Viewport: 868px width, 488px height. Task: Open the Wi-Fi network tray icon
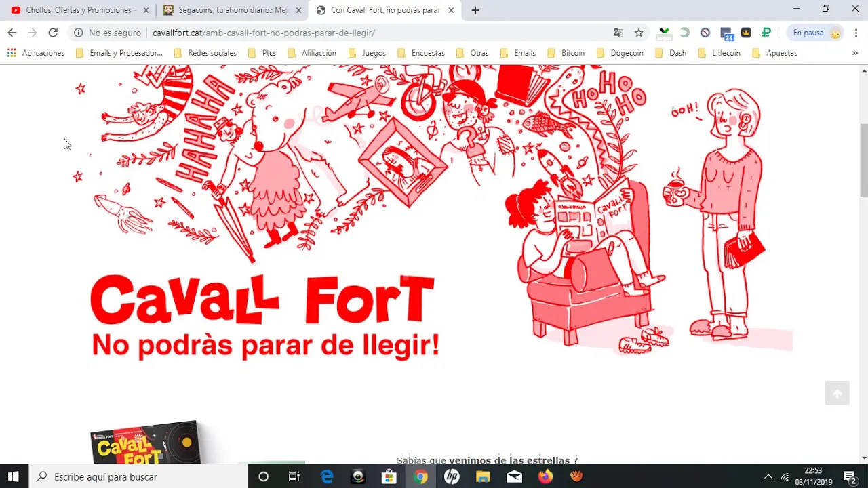[x=785, y=476]
